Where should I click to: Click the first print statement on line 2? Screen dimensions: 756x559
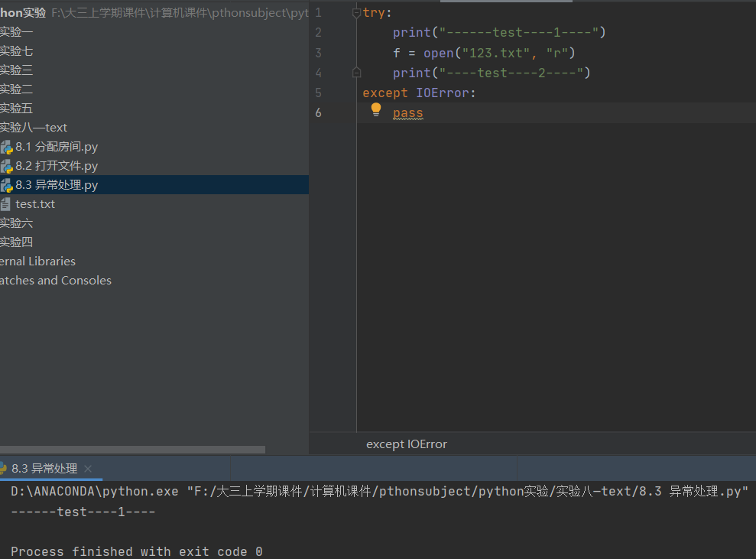[x=499, y=33]
